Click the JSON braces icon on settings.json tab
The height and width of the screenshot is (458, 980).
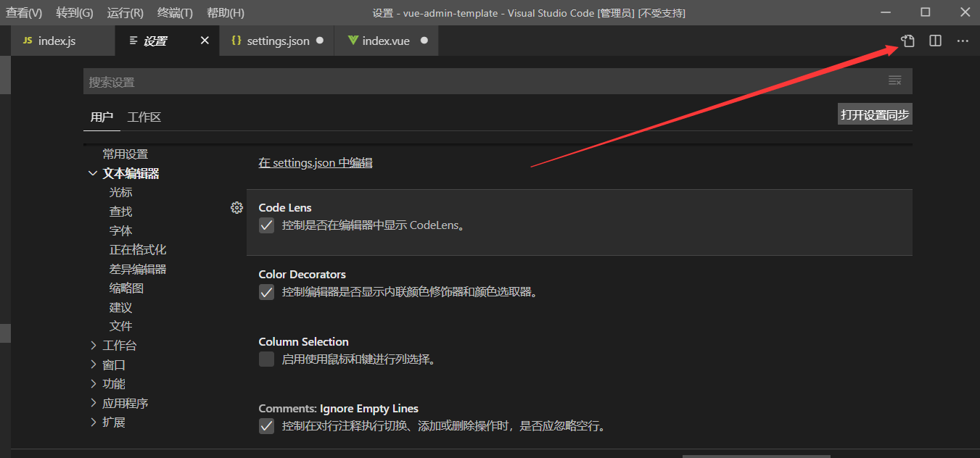(236, 41)
